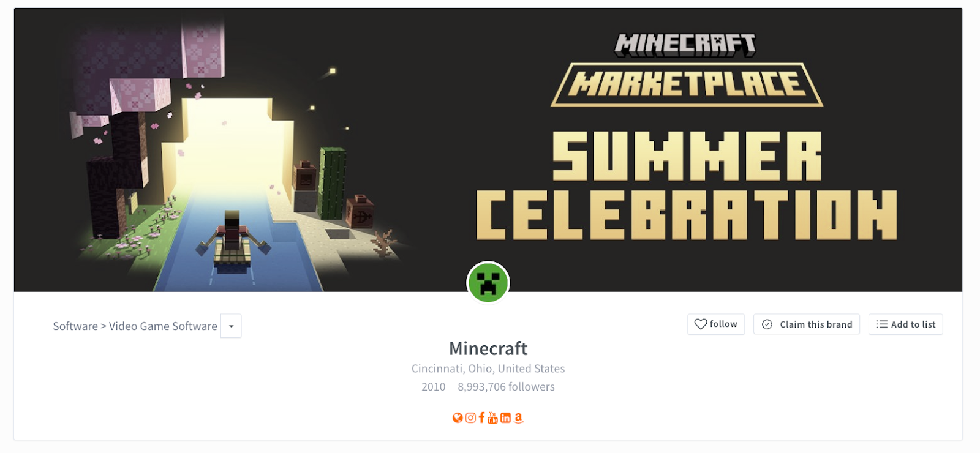Open the Video Game Software category

click(x=163, y=326)
